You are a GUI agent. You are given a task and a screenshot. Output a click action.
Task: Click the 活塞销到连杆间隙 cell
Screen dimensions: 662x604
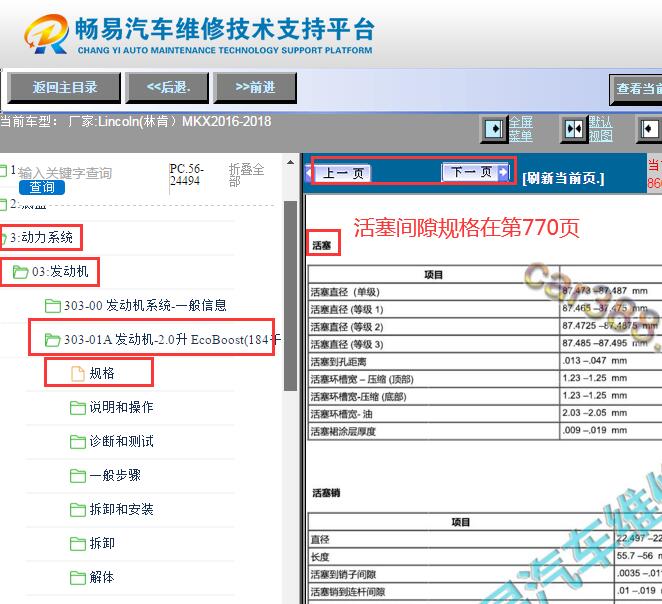[x=461, y=592]
